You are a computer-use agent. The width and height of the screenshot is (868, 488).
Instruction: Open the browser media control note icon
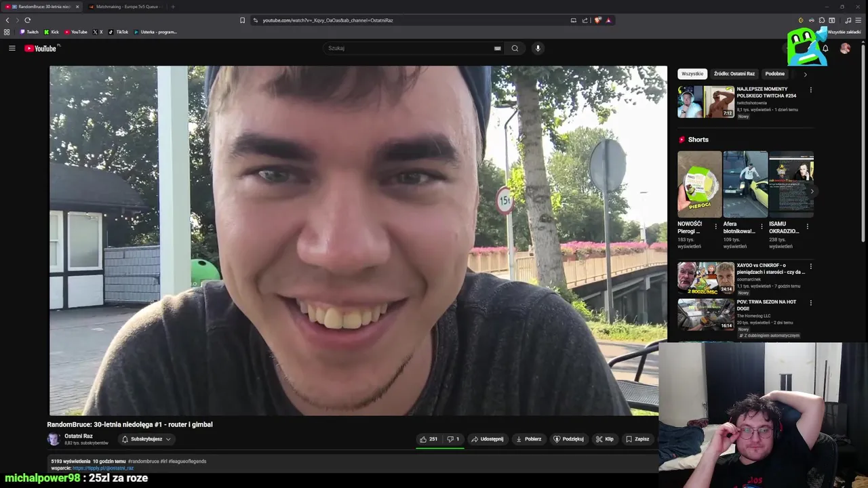point(848,20)
